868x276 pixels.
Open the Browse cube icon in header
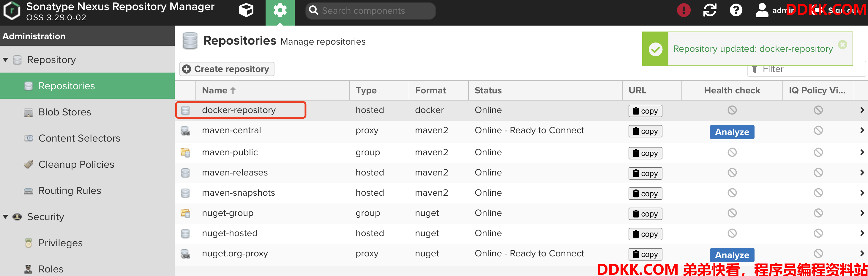pyautogui.click(x=246, y=10)
